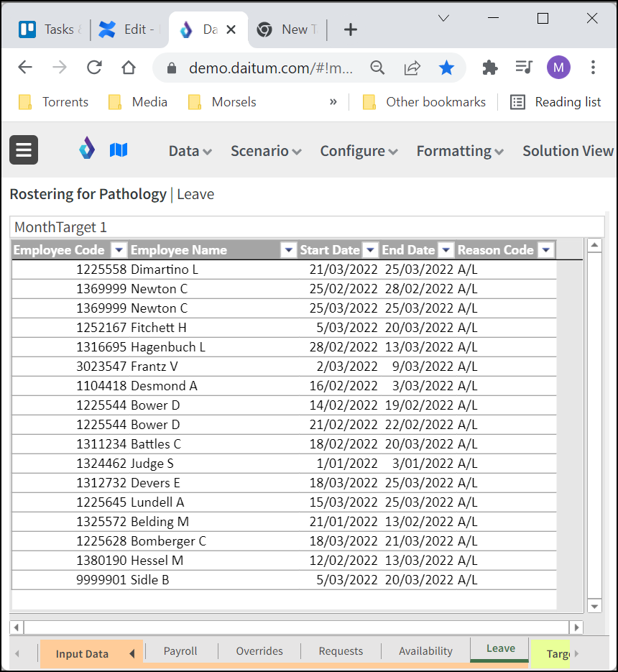Open the Torrents bookmark folder
This screenshot has height=672, width=618.
pos(54,102)
